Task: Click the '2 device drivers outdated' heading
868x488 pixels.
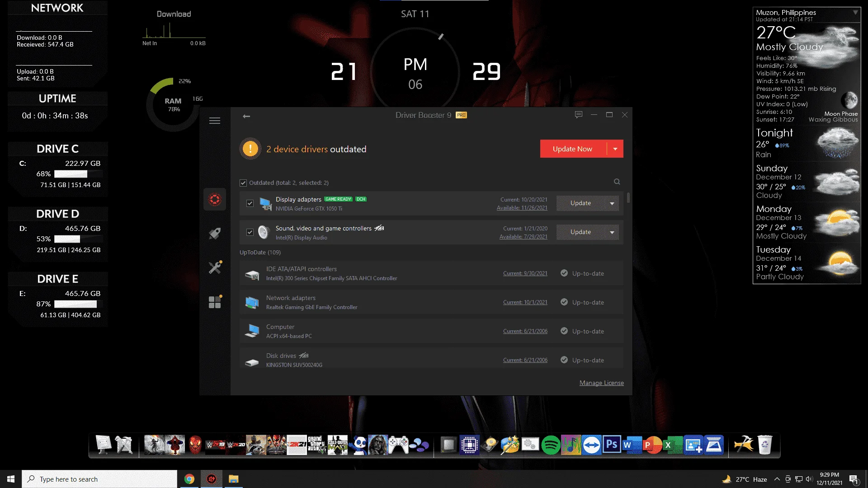Action: tap(316, 149)
